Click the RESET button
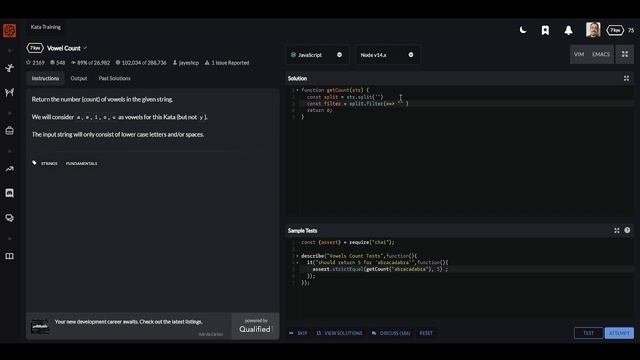 (426, 333)
